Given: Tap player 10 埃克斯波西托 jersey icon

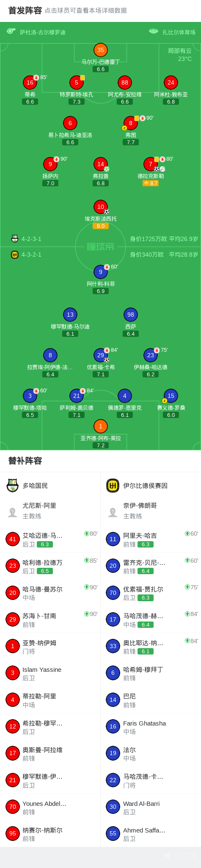Looking at the screenshot, I should (101, 207).
